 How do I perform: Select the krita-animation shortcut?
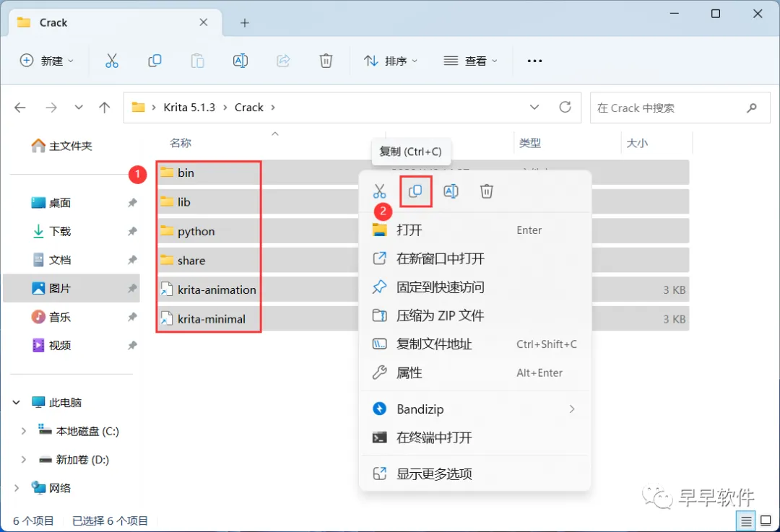point(217,290)
